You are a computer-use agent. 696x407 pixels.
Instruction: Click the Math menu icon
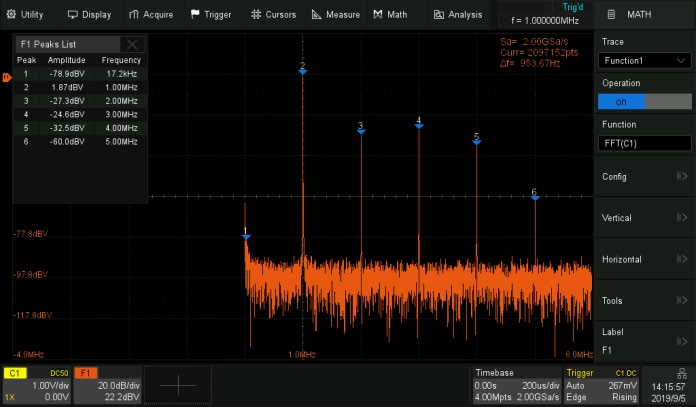[x=377, y=15]
